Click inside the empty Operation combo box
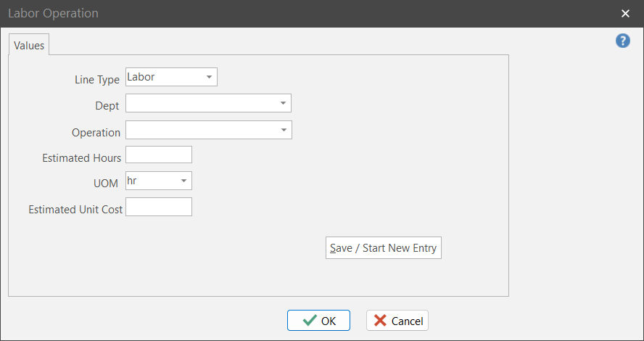The image size is (644, 341). (x=201, y=131)
